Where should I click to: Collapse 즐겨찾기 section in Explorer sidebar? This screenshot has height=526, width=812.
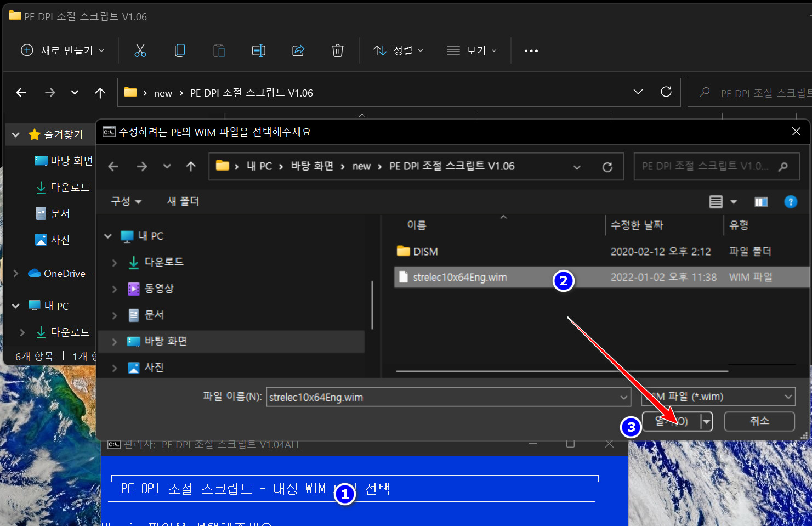click(x=16, y=134)
